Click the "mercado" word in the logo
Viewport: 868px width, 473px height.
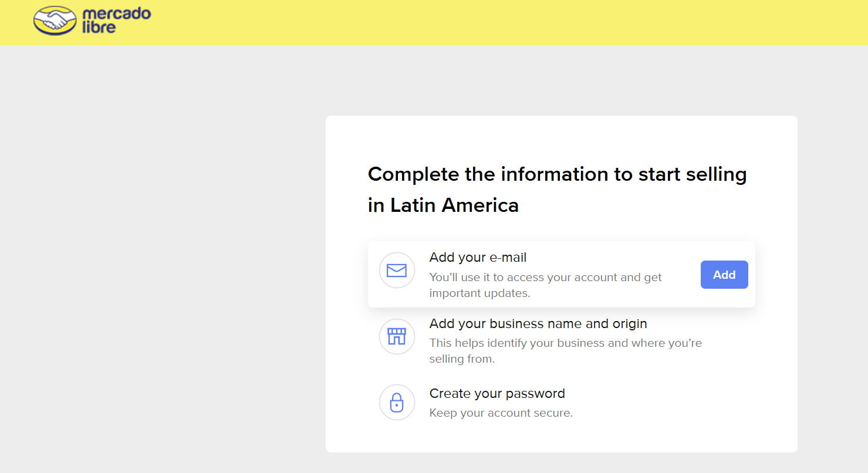tap(117, 14)
